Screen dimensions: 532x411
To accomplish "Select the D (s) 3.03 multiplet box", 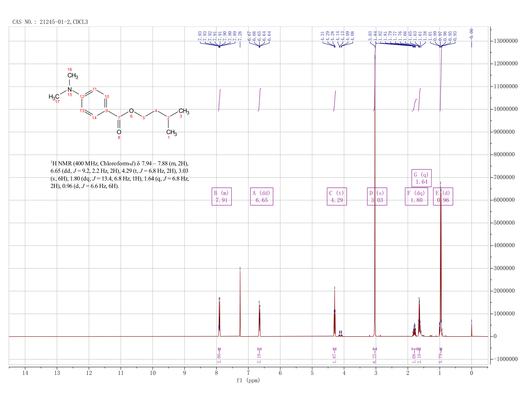I will 377,196.
